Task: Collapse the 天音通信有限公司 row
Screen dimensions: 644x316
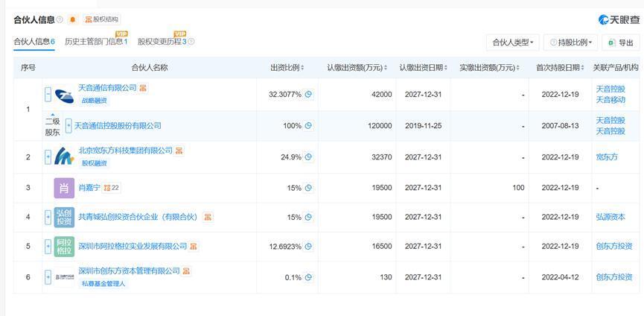Action: 48,95
